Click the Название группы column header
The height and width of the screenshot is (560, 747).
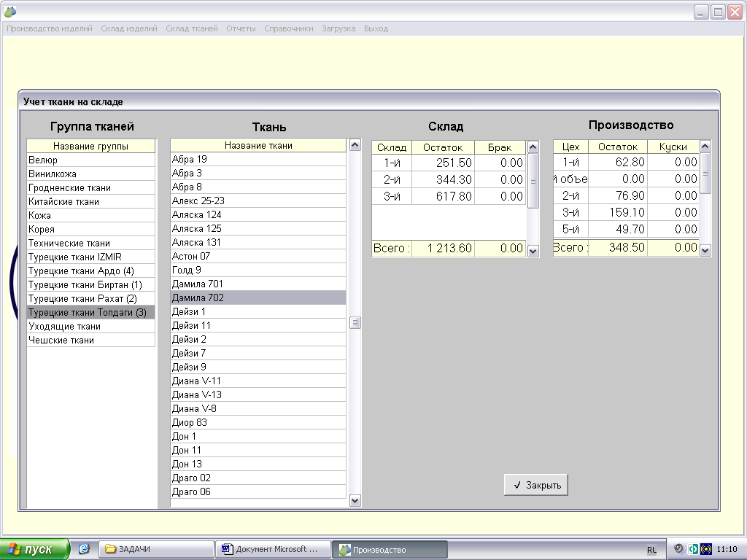(91, 146)
